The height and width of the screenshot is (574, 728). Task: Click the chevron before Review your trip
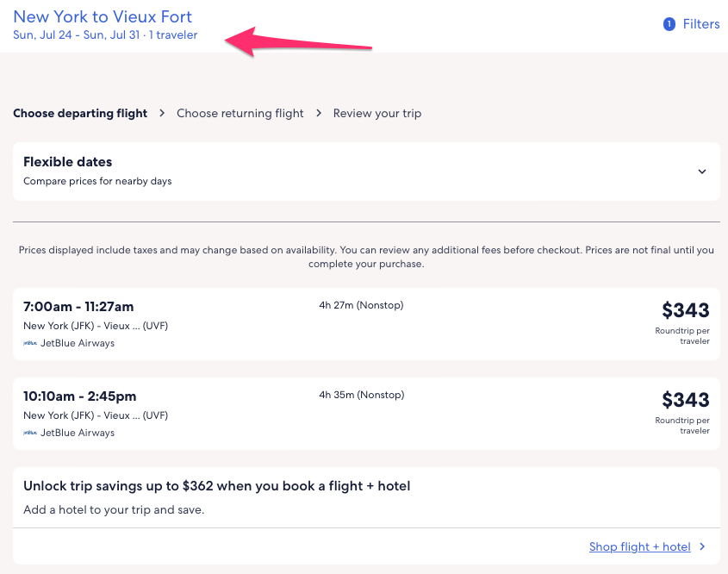(x=319, y=113)
